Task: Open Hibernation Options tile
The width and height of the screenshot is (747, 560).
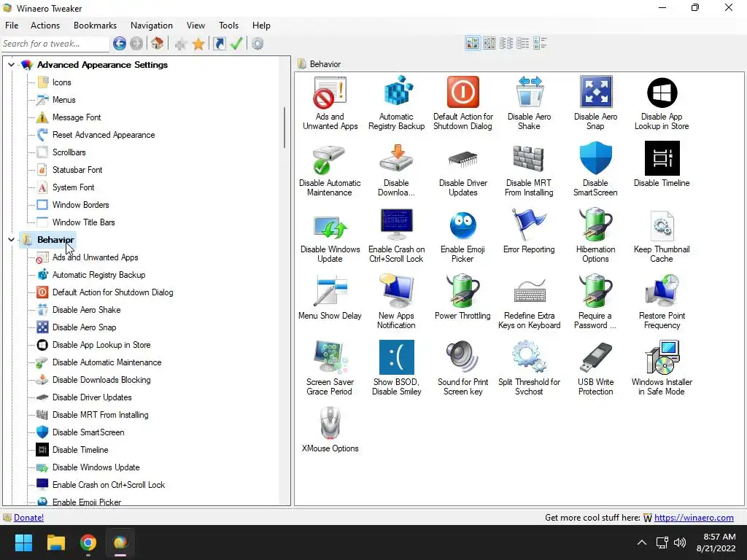Action: point(595,236)
